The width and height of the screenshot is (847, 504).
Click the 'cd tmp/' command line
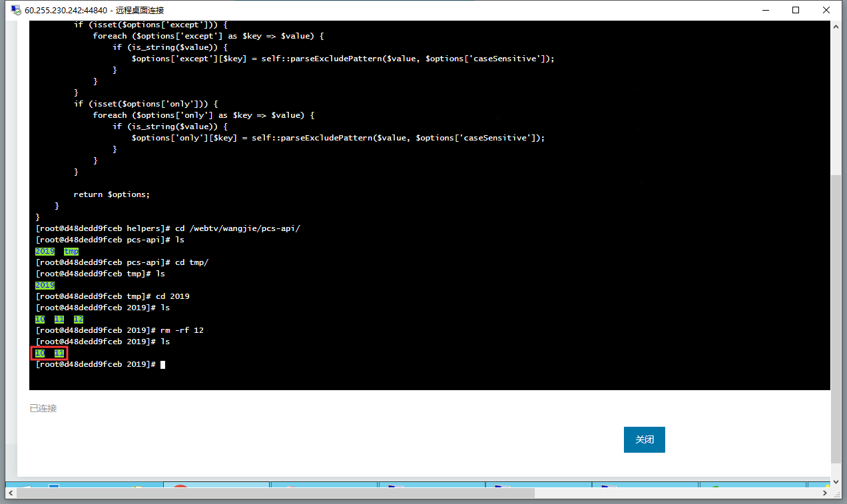(x=122, y=262)
